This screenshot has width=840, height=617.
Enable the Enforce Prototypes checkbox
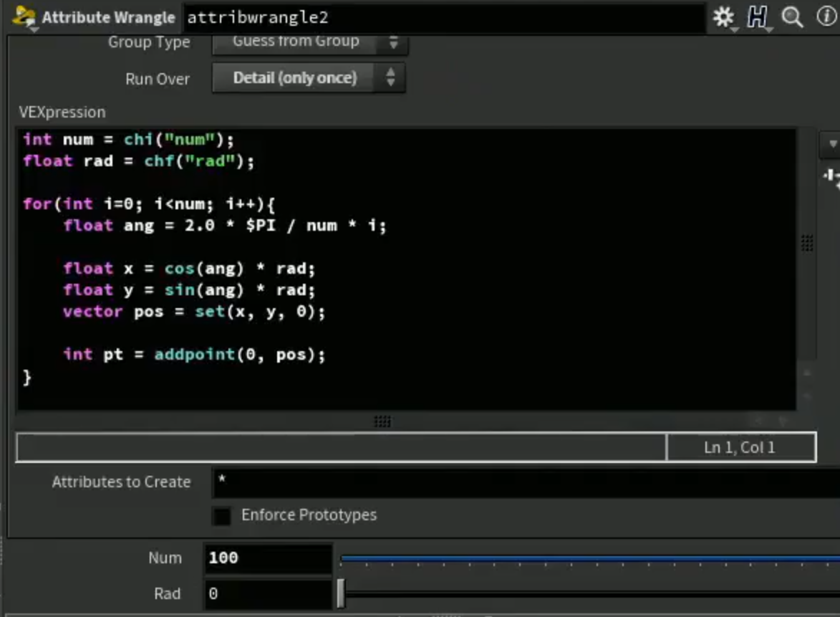(x=222, y=516)
